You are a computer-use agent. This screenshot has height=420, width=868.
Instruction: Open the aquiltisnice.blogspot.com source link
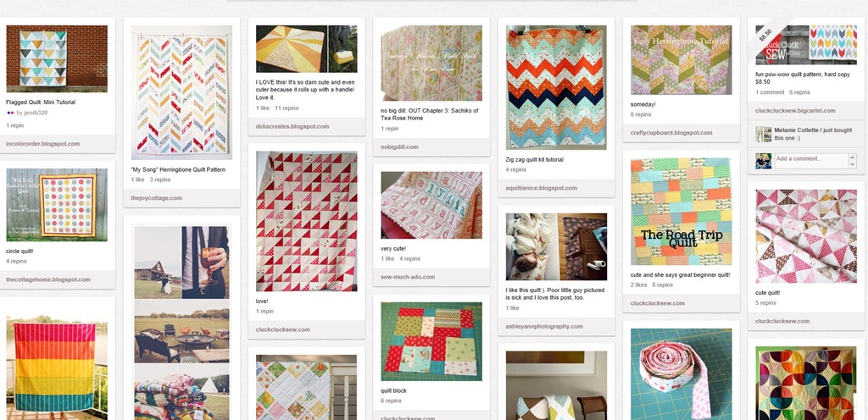(542, 188)
